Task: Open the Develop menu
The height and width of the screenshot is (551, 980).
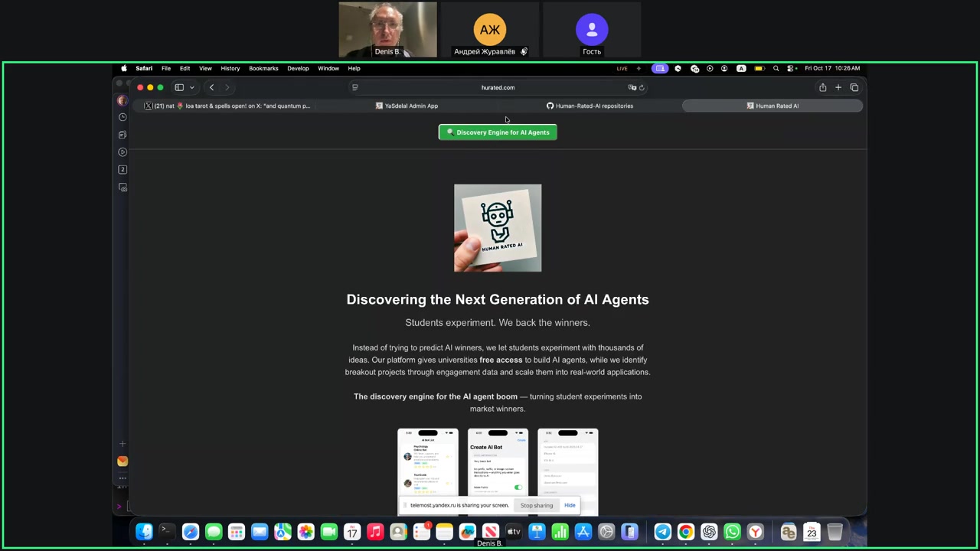Action: tap(298, 68)
